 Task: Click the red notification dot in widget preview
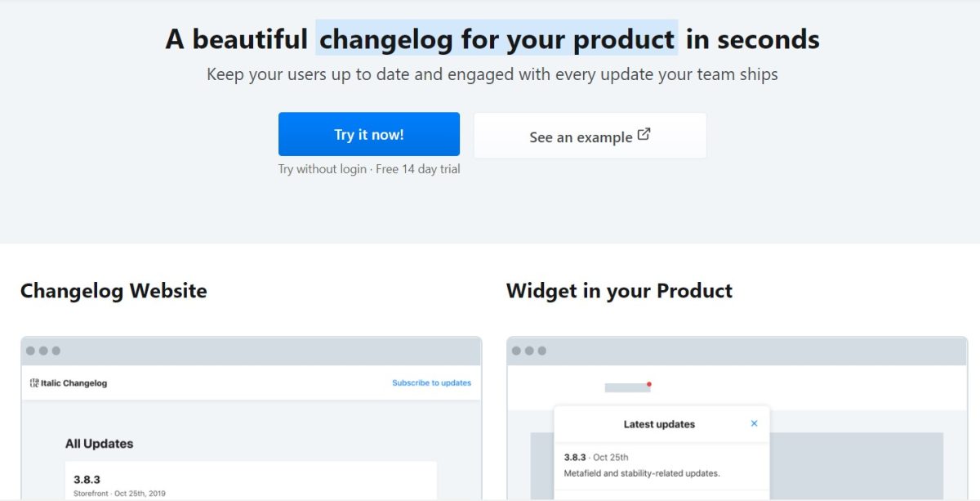[648, 383]
